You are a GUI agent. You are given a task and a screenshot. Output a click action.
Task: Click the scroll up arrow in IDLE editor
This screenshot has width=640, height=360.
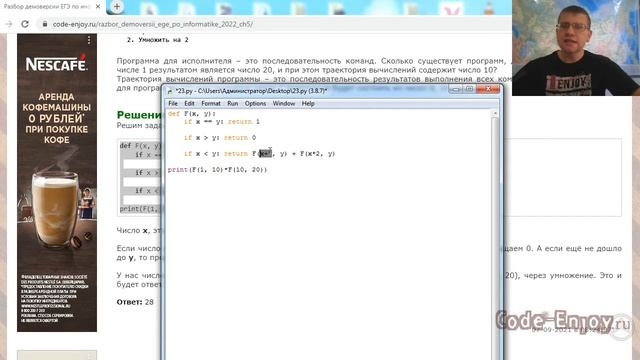pyautogui.click(x=495, y=113)
